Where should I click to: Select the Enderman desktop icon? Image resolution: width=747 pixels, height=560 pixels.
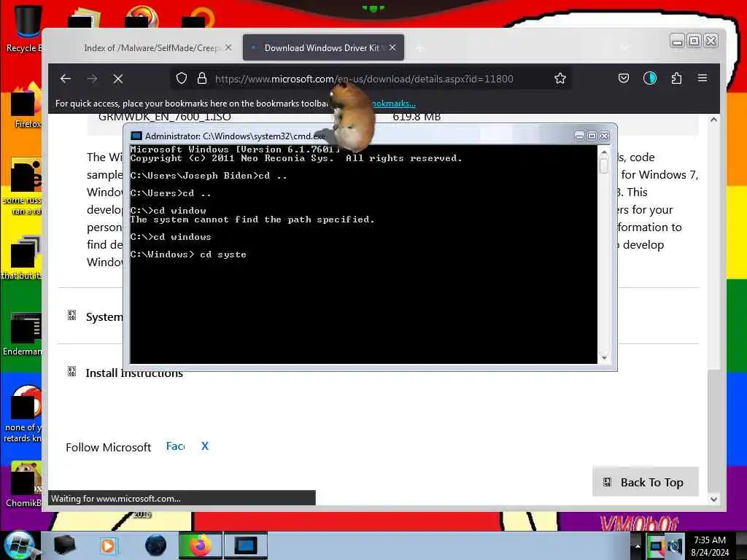pyautogui.click(x=23, y=333)
